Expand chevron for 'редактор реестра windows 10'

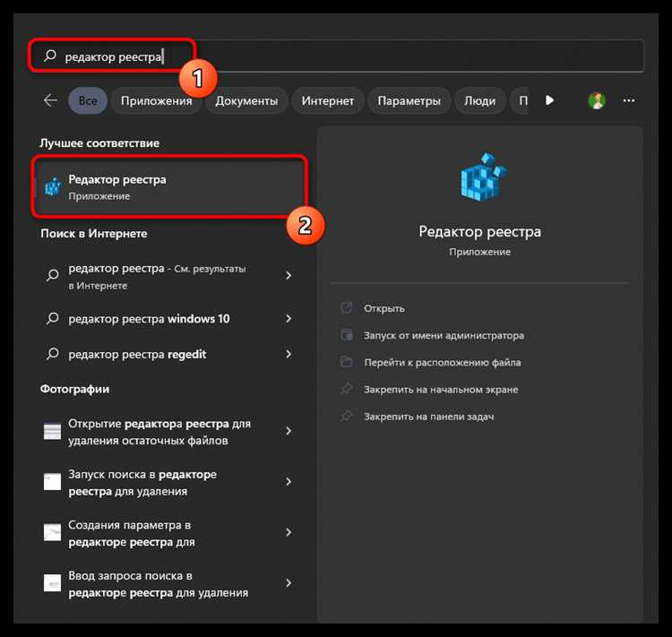(289, 318)
